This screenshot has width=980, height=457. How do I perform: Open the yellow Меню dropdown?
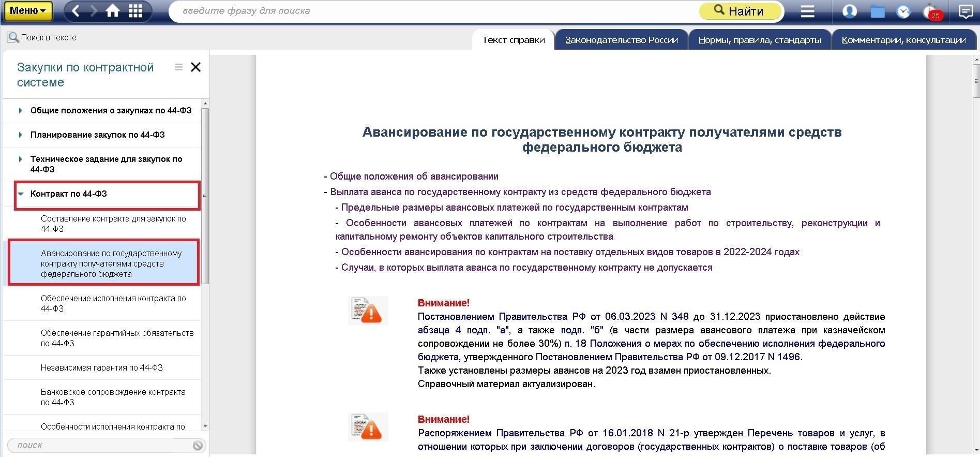coord(27,10)
